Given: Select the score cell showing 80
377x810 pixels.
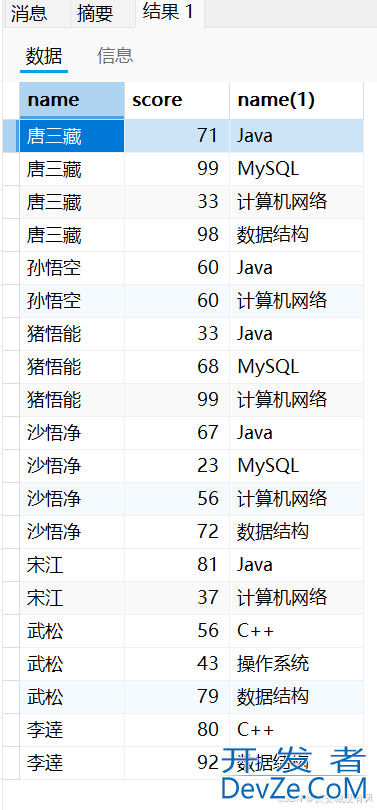Looking at the screenshot, I should 177,731.
